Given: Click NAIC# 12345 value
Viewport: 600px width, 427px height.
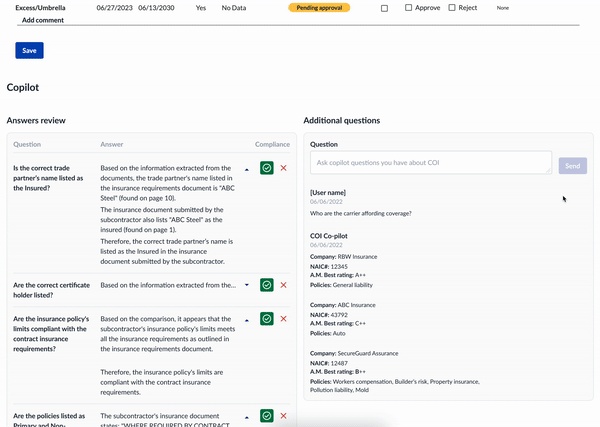Looking at the screenshot, I should click(339, 266).
